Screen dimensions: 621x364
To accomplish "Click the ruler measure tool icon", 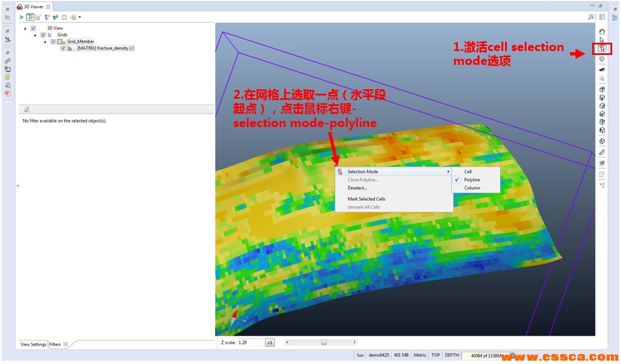I will (602, 152).
